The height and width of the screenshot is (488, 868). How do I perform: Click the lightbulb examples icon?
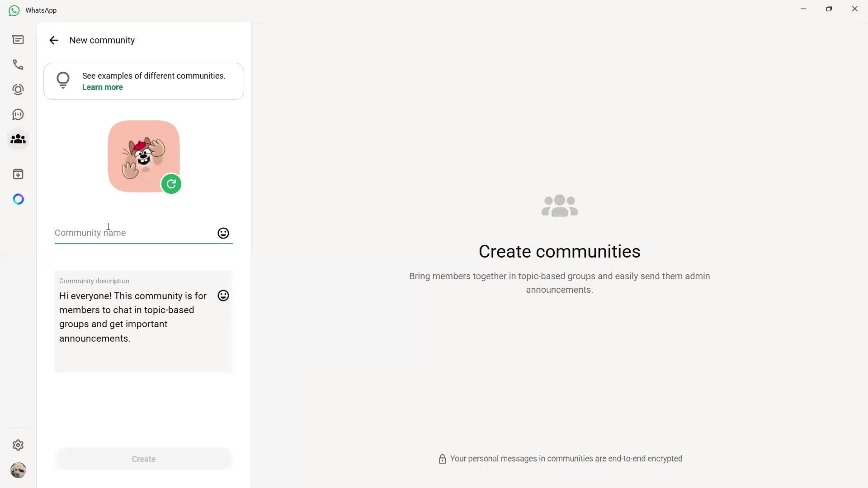coord(63,80)
